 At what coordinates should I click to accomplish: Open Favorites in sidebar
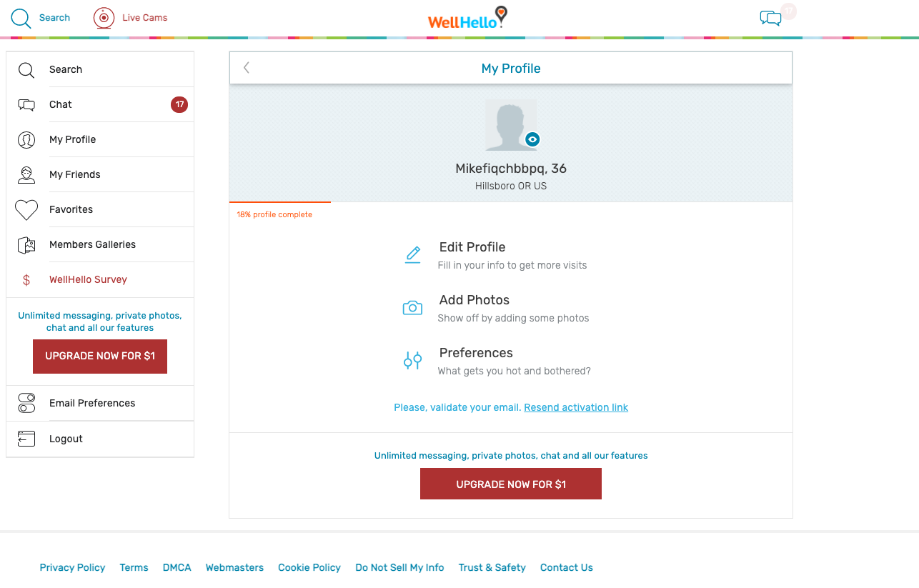coord(100,209)
